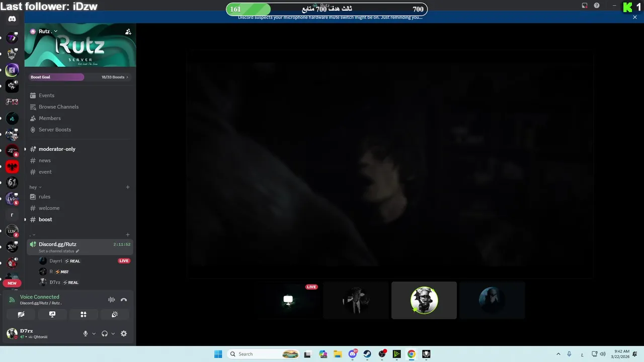
Task: Toggle camera on in voice panel
Action: tap(21, 314)
